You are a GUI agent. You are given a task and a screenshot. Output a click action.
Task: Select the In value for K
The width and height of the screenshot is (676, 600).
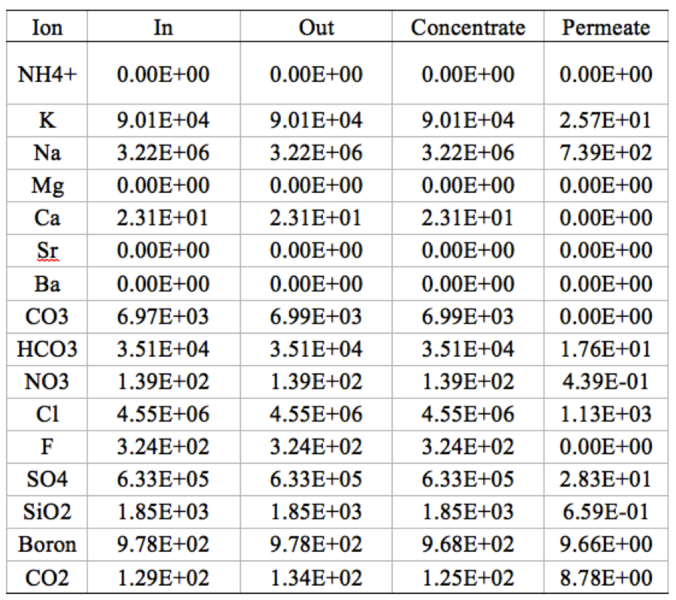pyautogui.click(x=163, y=121)
